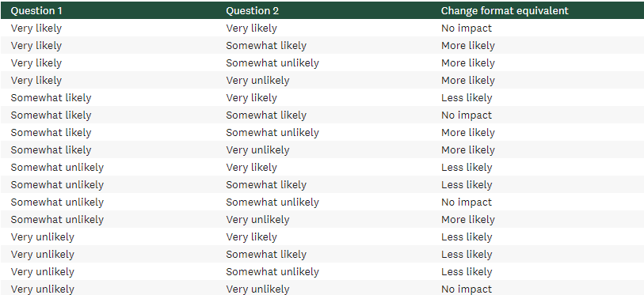Click Less likely in Very unlikely/Somewhat unlikely row

click(467, 271)
